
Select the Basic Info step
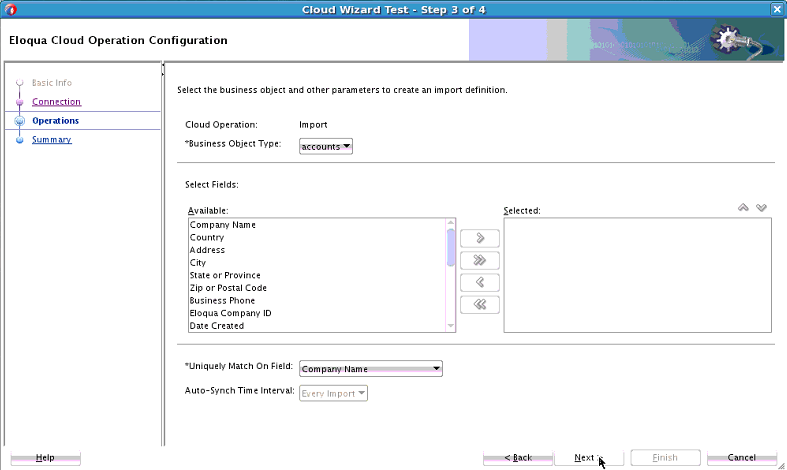(52, 82)
